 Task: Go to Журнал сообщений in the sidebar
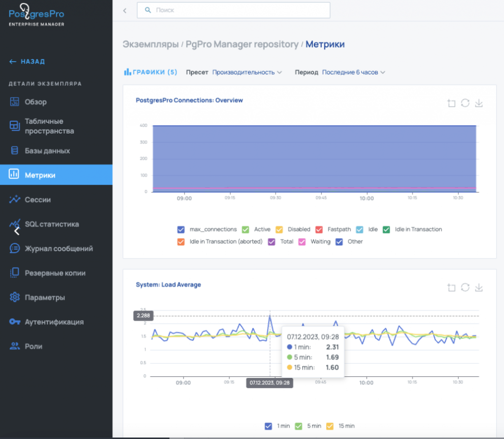(x=59, y=249)
